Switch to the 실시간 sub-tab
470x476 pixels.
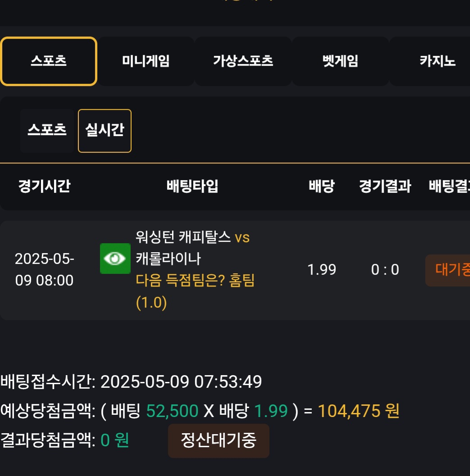(x=105, y=131)
